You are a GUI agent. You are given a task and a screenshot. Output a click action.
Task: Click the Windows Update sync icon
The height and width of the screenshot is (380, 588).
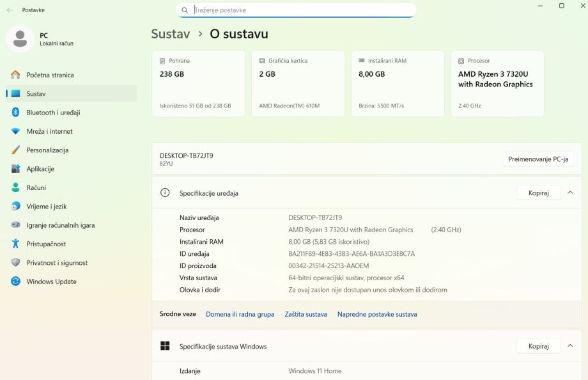coord(16,281)
